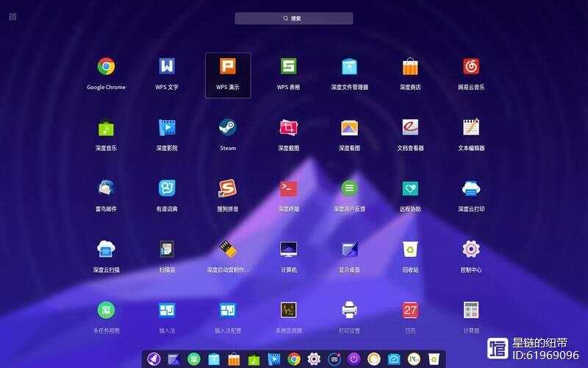The width and height of the screenshot is (588, 368).
Task: Open green music icon in dock
Action: point(254,359)
